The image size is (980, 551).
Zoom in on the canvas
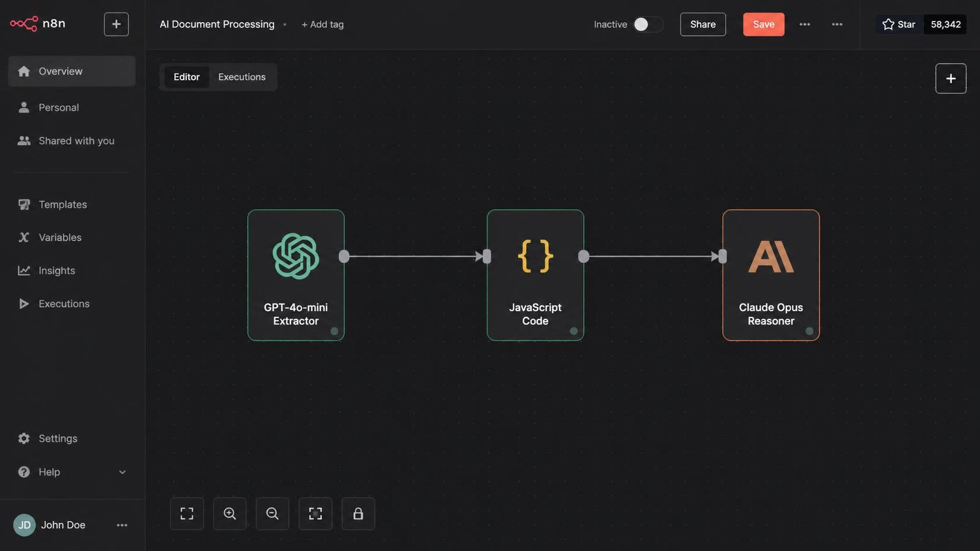[x=230, y=514]
